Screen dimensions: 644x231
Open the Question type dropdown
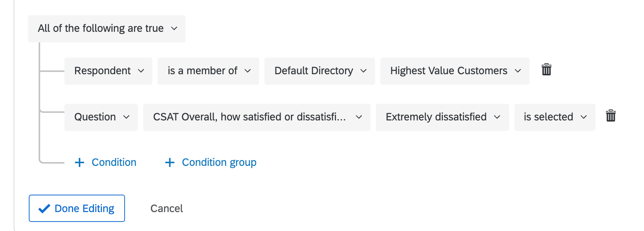(101, 117)
